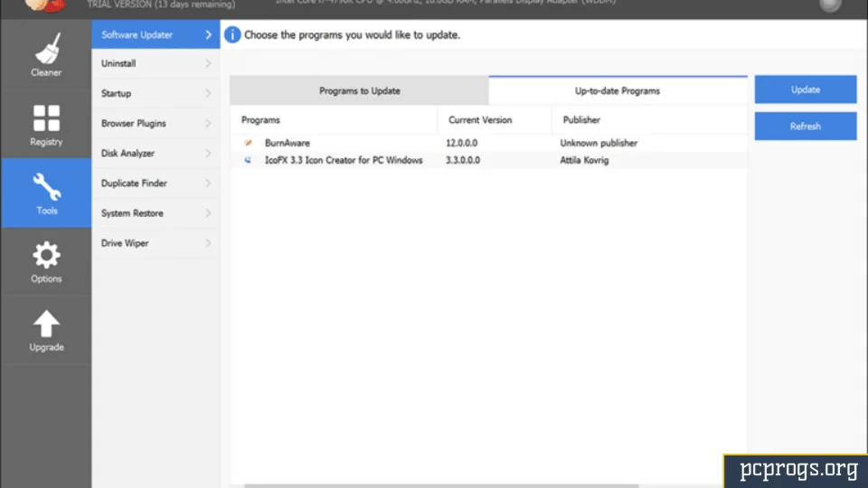Open the Cleaner section broom icon
Image resolution: width=868 pixels, height=488 pixels.
point(47,49)
